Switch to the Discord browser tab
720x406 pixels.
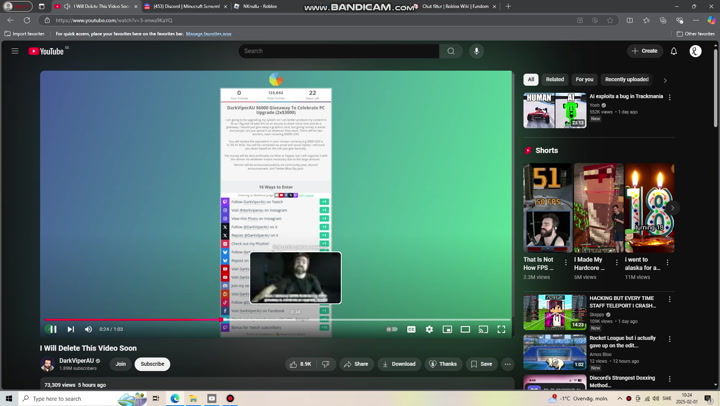click(185, 6)
